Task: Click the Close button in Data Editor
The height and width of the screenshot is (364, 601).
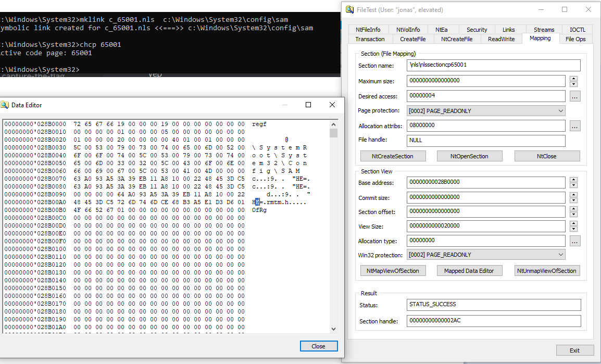Action: coord(319,346)
